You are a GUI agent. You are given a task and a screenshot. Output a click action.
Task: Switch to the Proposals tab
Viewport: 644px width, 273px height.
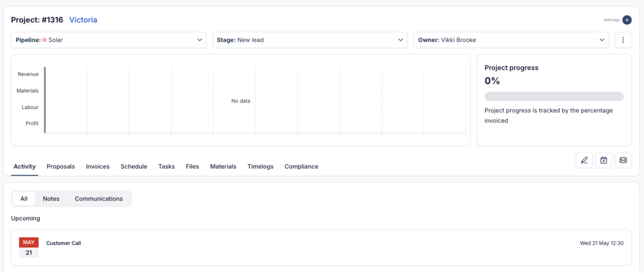60,166
